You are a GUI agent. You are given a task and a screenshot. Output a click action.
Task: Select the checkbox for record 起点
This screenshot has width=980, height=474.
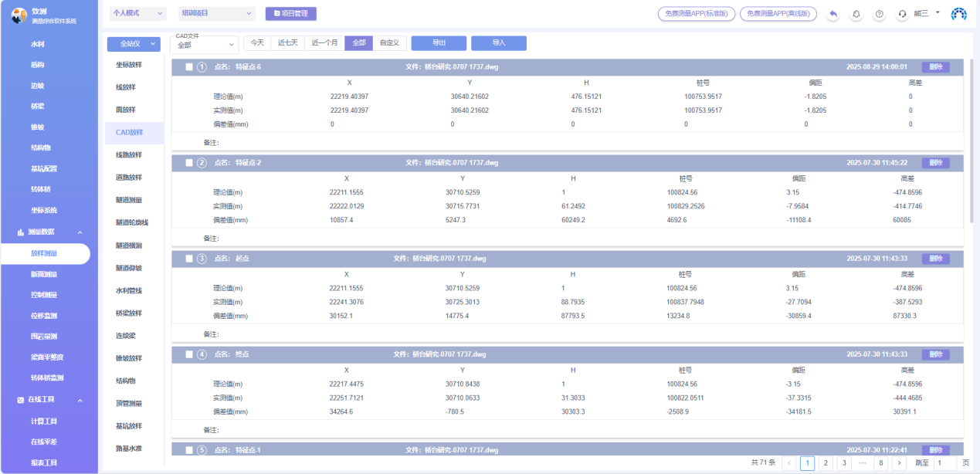click(x=189, y=259)
